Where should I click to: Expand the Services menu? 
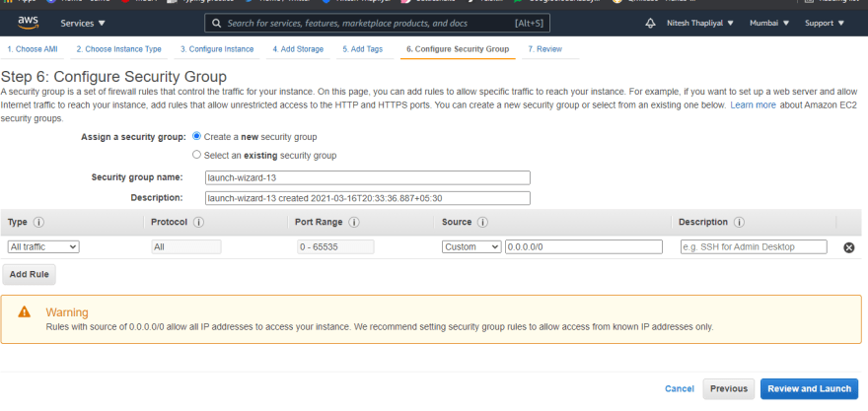point(83,24)
